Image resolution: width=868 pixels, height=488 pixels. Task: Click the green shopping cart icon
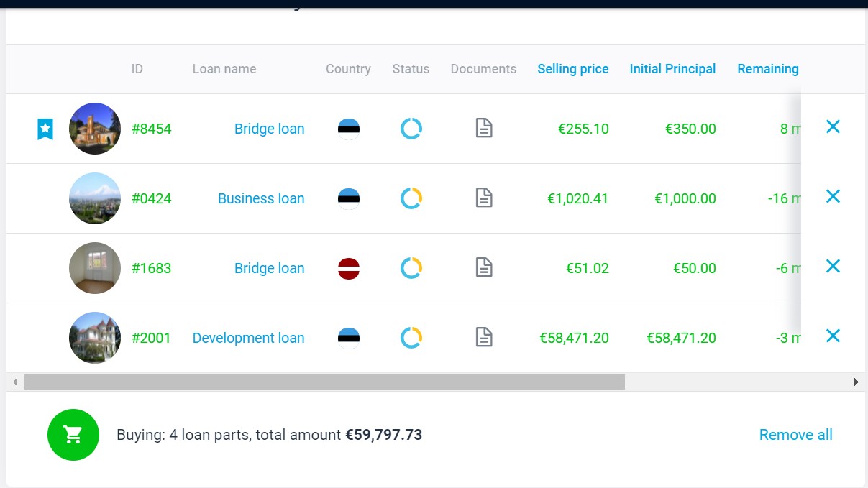coord(73,435)
